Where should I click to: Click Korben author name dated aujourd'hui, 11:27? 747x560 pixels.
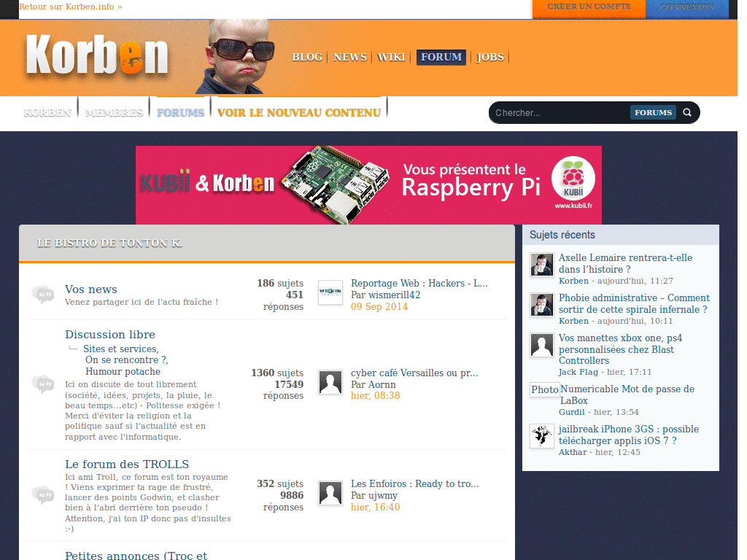tap(573, 281)
